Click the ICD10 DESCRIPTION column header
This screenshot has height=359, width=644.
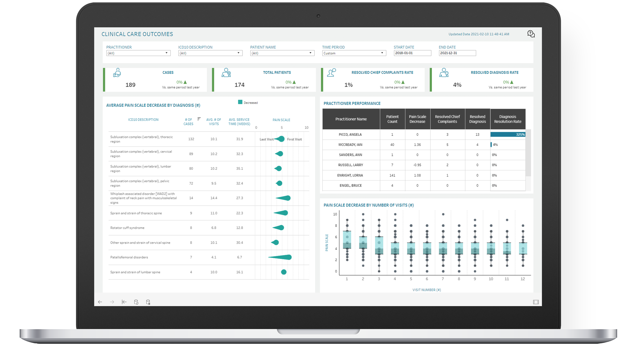[143, 120]
